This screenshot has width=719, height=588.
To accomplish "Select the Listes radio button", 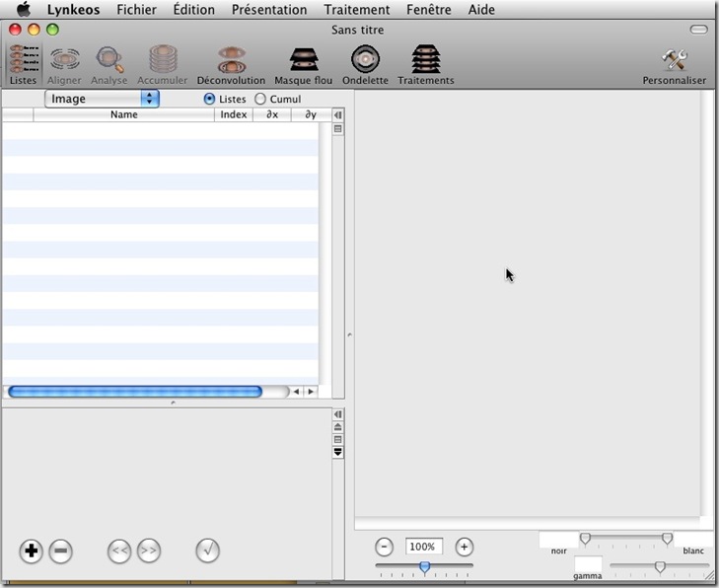I will 209,99.
